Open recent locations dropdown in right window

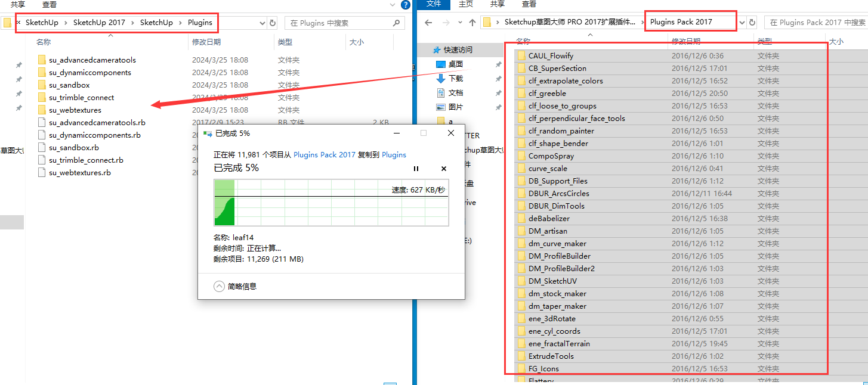pos(459,23)
